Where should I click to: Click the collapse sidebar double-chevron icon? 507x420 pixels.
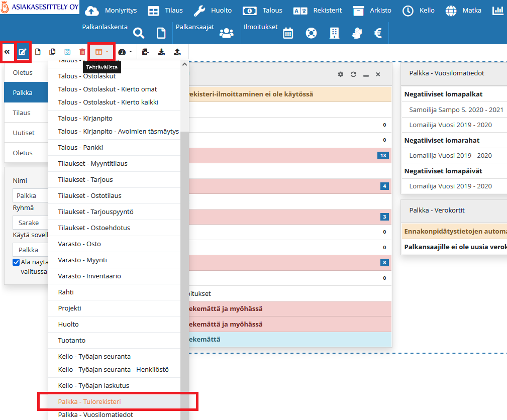pos(7,52)
